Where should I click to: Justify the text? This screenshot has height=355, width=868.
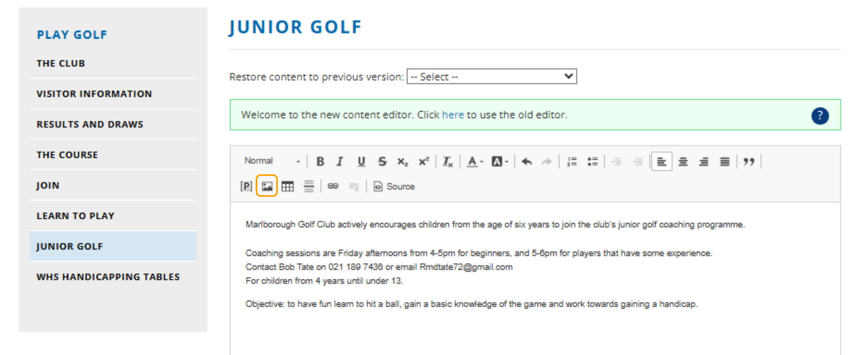pos(724,161)
